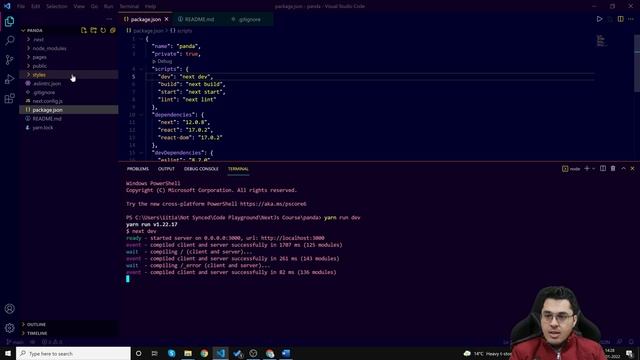Click the Windows taskbar search box

(x=73, y=353)
